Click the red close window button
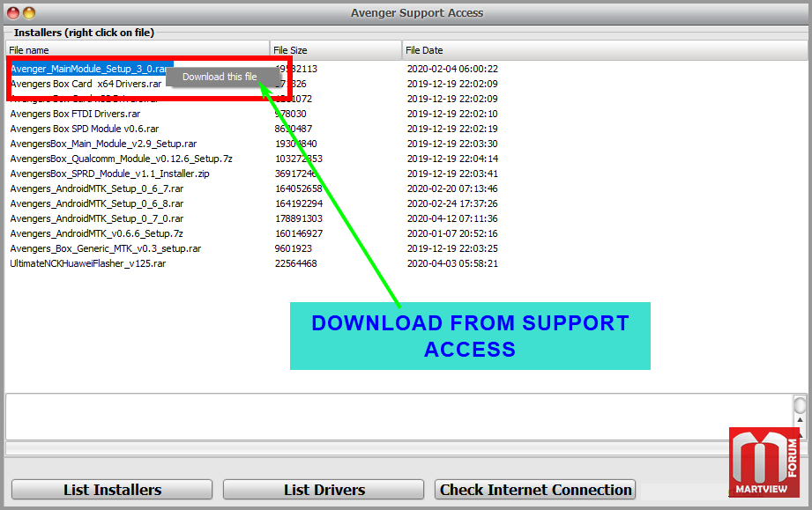Screen dimensions: 812x510 tap(13, 13)
